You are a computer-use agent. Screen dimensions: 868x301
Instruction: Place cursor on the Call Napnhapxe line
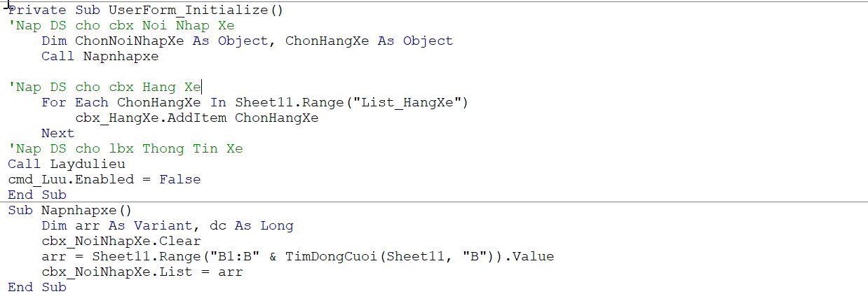coord(100,56)
